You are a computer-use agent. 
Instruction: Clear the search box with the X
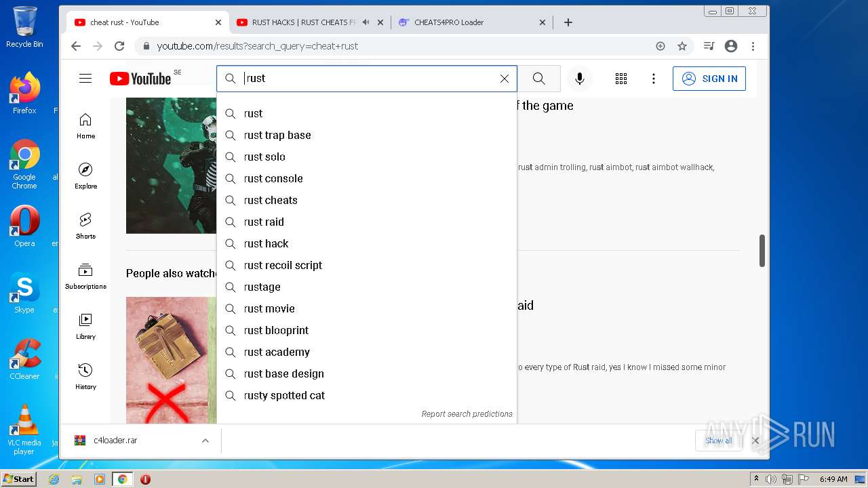(505, 79)
